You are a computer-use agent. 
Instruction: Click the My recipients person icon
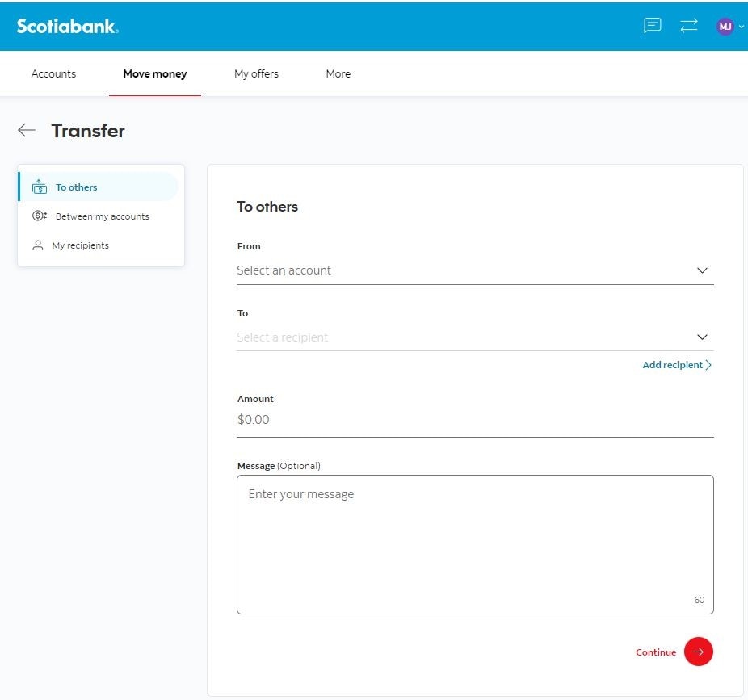click(38, 245)
